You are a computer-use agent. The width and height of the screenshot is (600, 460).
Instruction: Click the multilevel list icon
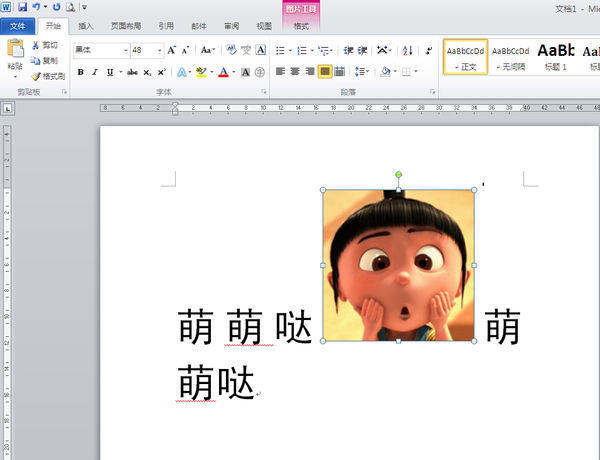(324, 50)
